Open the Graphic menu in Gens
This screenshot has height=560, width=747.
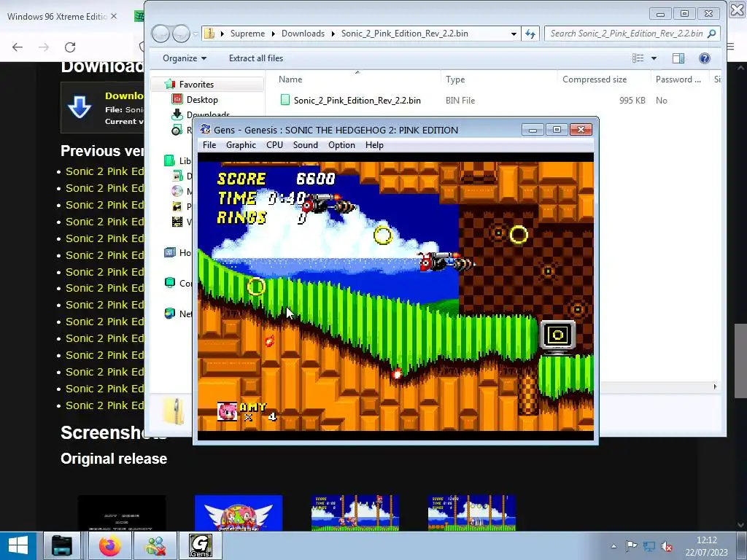241,145
